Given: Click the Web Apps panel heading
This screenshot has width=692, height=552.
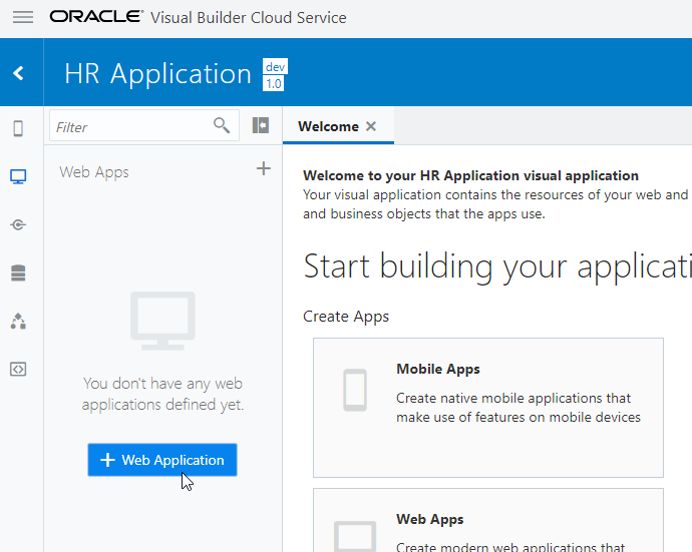Looking at the screenshot, I should tap(94, 172).
